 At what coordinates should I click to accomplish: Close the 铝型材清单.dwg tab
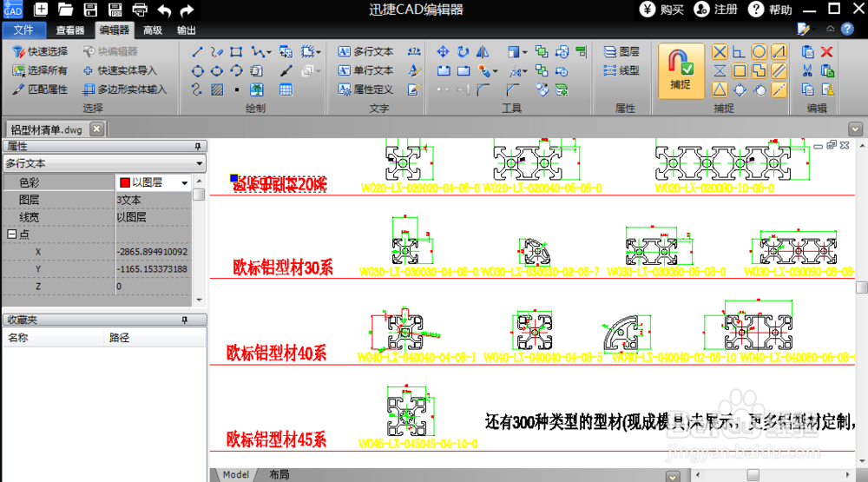pos(97,129)
